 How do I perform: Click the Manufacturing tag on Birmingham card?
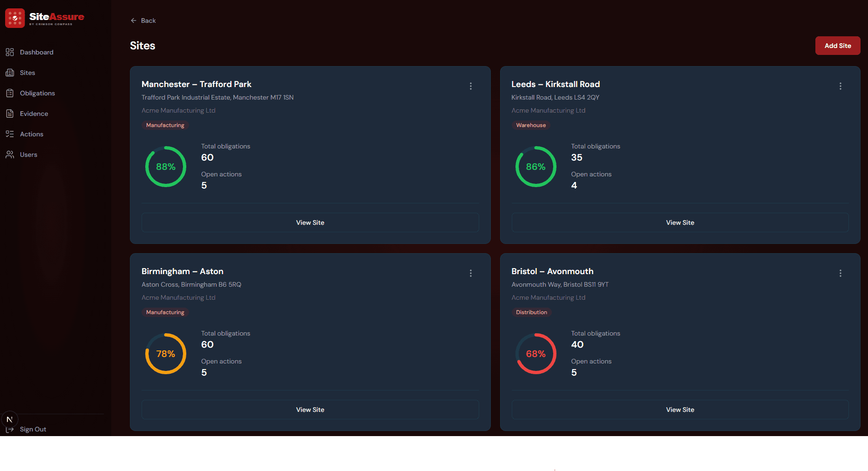(x=165, y=312)
